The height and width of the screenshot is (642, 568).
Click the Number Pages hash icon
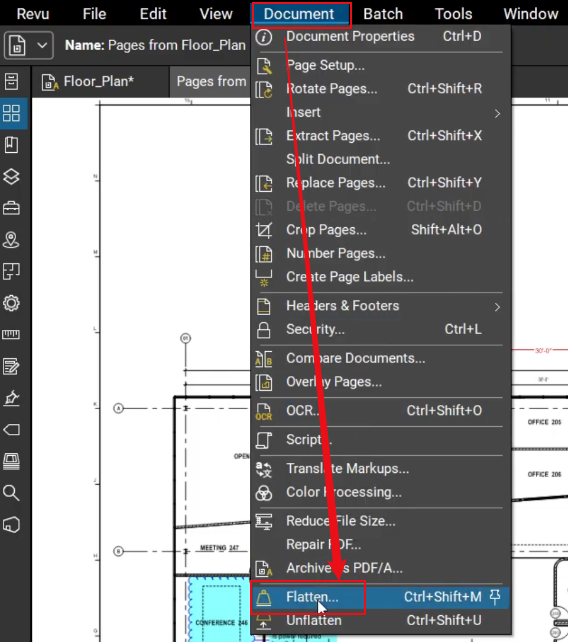[x=264, y=254]
